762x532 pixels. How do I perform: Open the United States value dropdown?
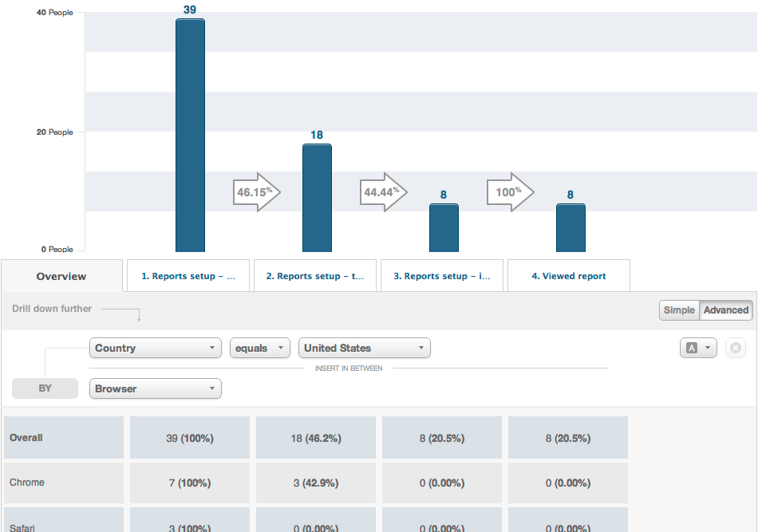click(x=364, y=348)
